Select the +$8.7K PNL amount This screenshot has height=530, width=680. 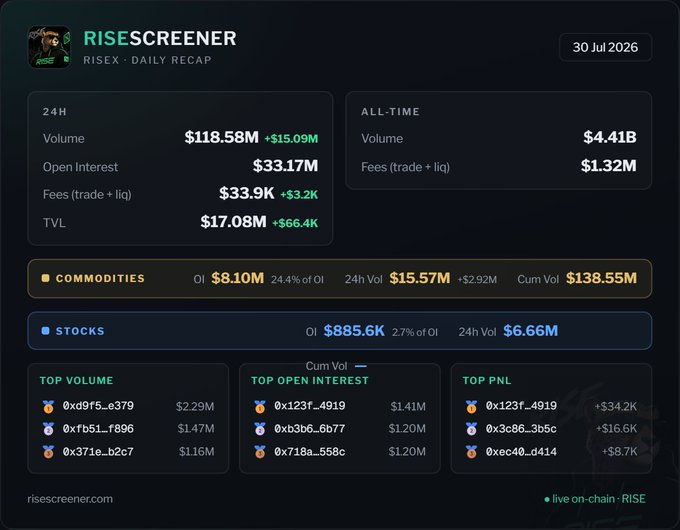pos(620,452)
